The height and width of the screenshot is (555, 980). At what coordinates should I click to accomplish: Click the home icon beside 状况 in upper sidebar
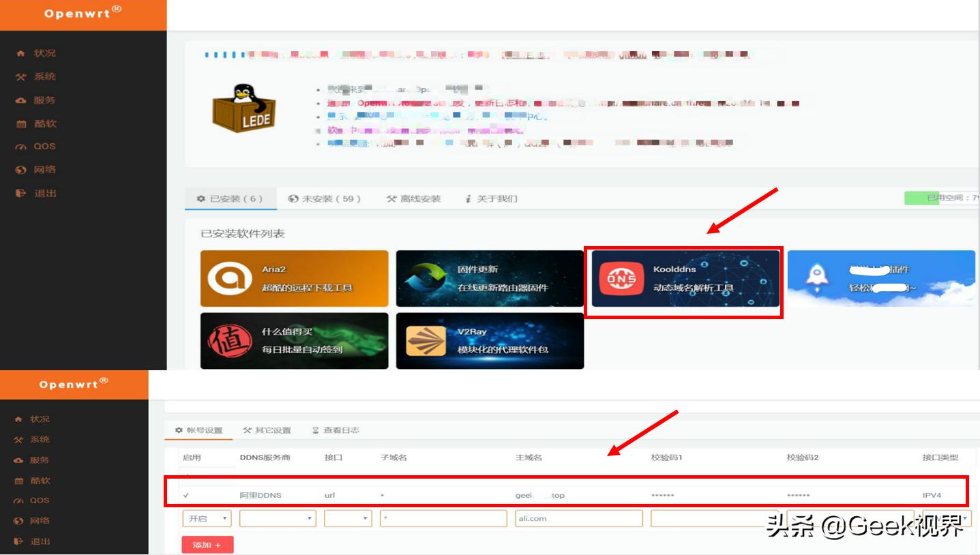(20, 53)
